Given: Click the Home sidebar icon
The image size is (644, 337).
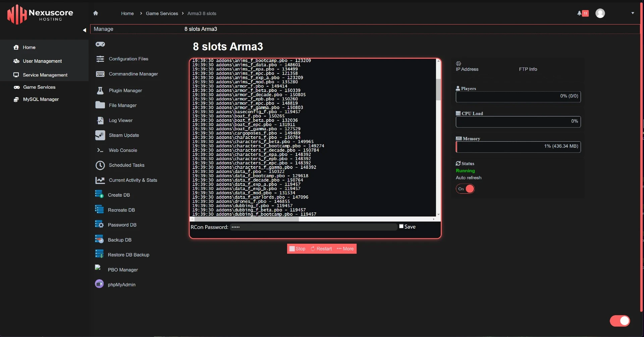Looking at the screenshot, I should (16, 47).
